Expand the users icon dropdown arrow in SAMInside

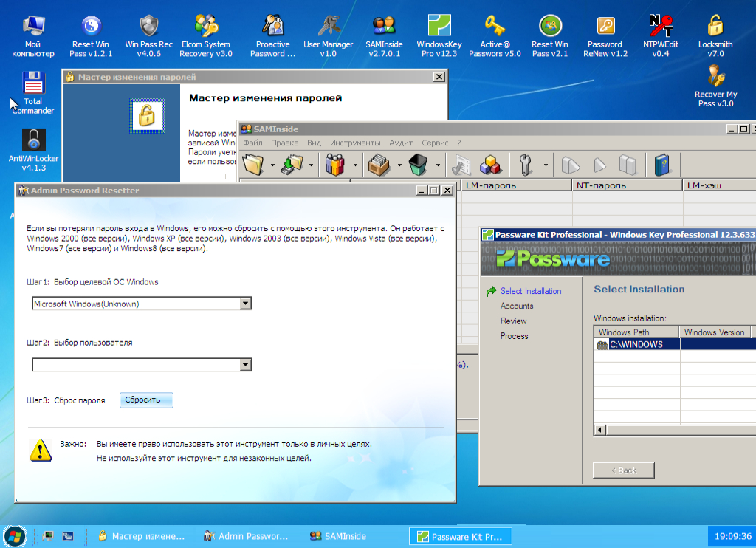[355, 165]
